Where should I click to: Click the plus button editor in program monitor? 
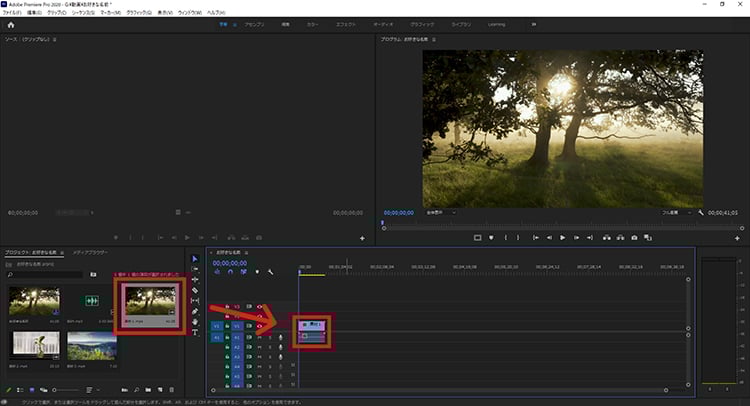point(737,238)
